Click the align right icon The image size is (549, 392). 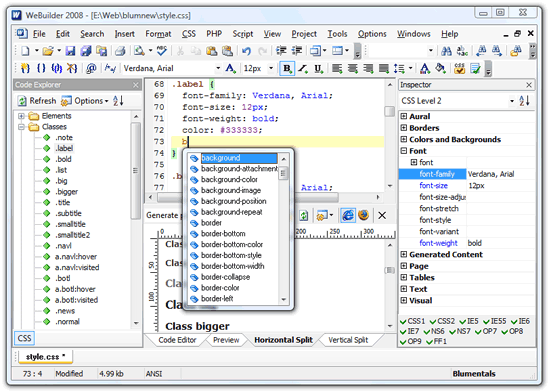tap(368, 68)
